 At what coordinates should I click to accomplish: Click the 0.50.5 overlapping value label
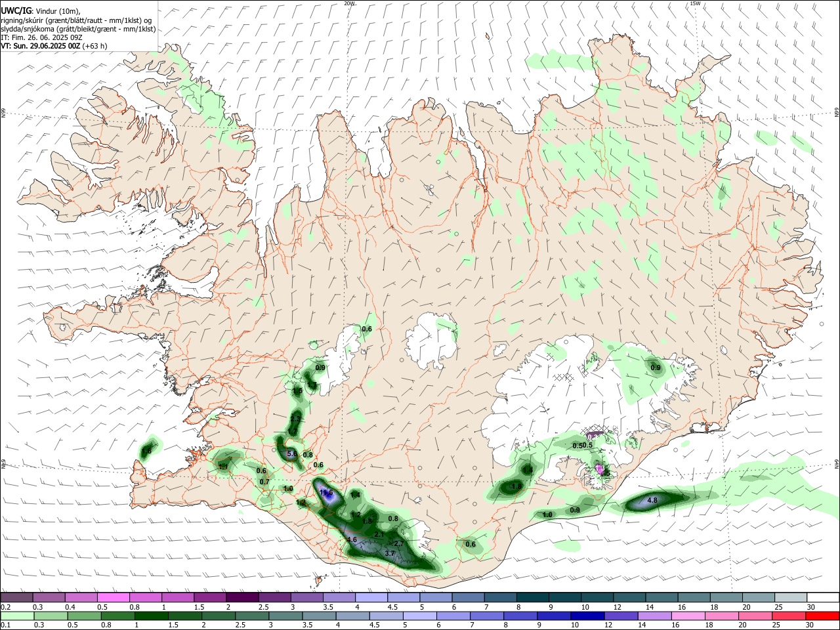583,446
